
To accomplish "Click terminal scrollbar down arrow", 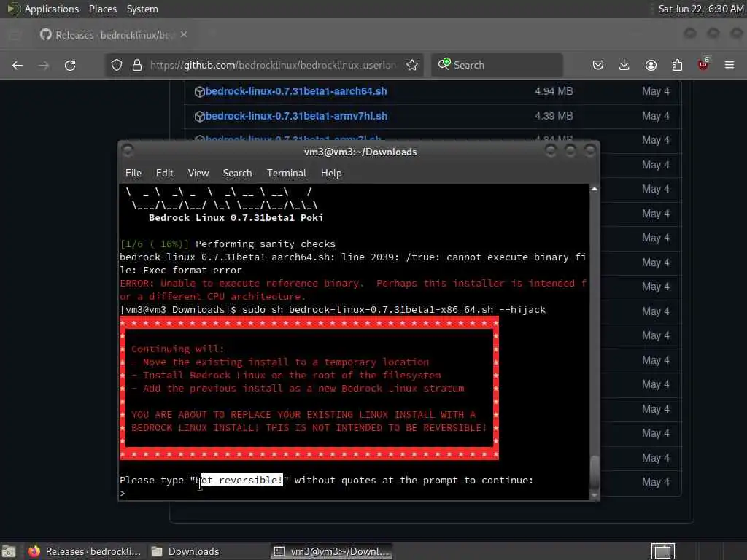I will pyautogui.click(x=594, y=496).
